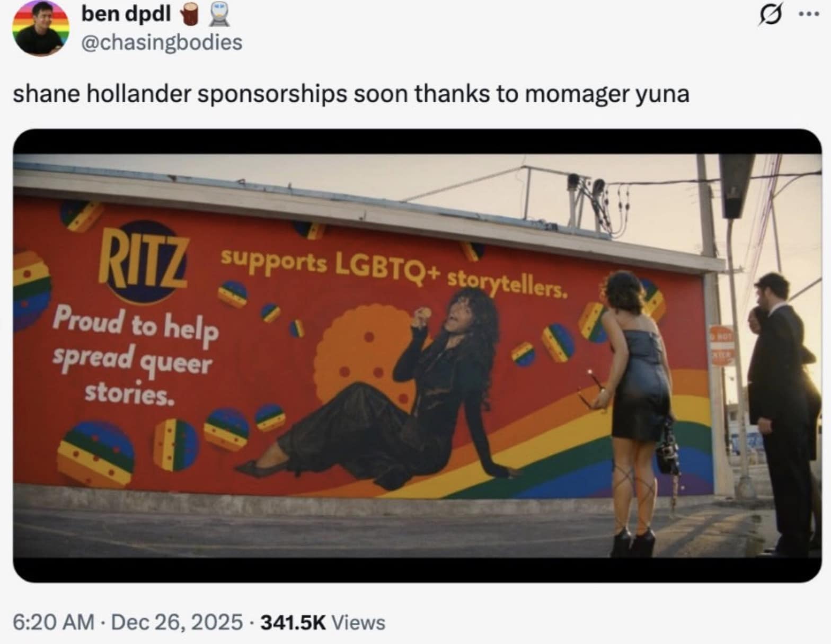This screenshot has width=831, height=644.
Task: Open the @chasingbodies handle link
Action: point(161,42)
